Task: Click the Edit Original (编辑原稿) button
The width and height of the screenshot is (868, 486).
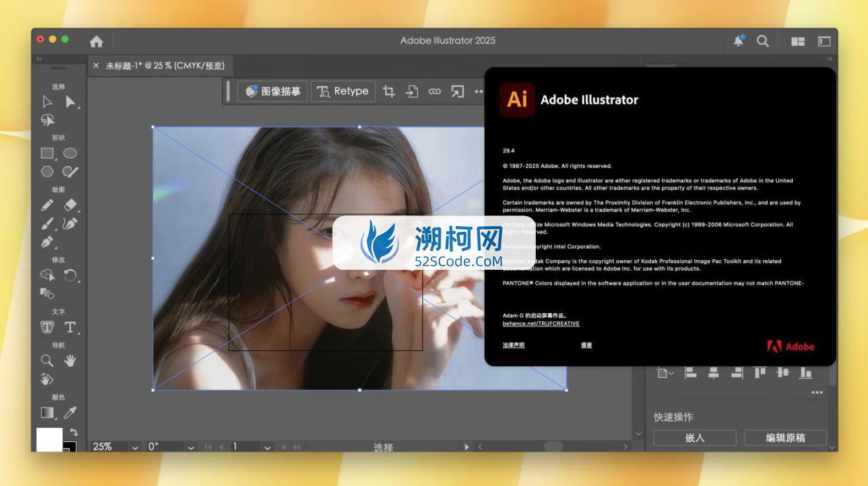Action: click(x=785, y=438)
